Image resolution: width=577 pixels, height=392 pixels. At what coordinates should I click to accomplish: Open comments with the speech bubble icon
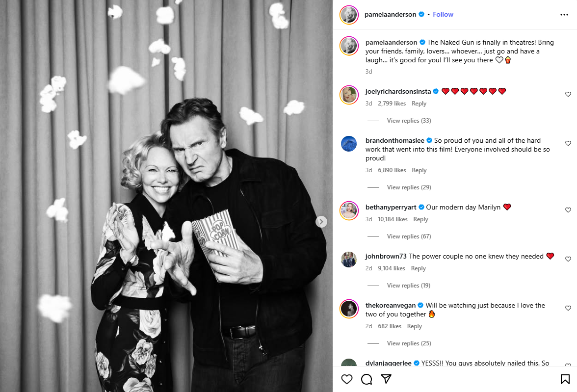(x=367, y=379)
